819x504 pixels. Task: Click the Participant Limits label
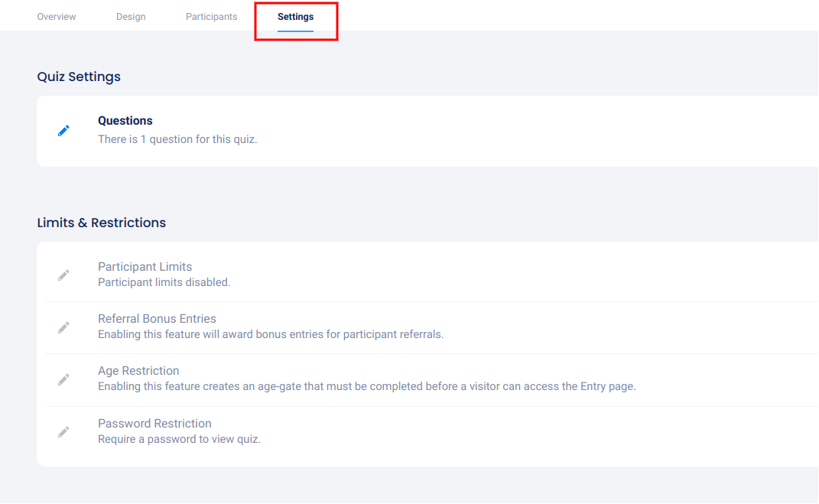click(145, 267)
